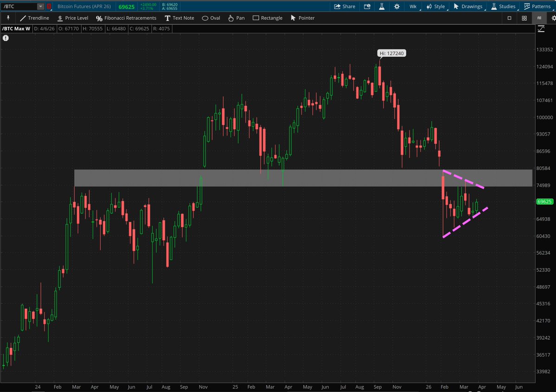Click the 26 year label on time axis
Image resolution: width=556 pixels, height=392 pixels.
428,387
